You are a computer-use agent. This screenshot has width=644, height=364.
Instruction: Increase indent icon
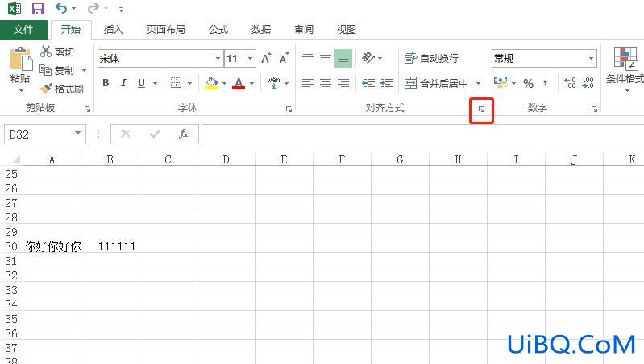tap(386, 83)
